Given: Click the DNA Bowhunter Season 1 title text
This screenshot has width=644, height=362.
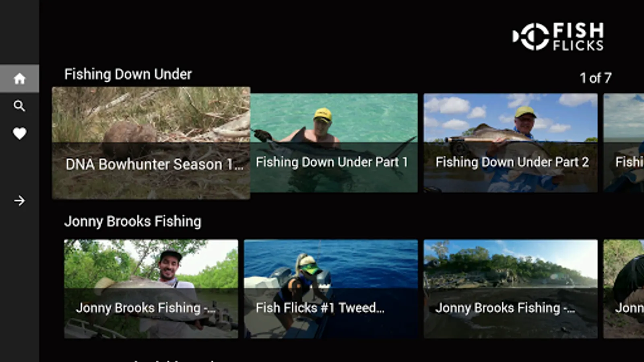Looking at the screenshot, I should pos(155,164).
